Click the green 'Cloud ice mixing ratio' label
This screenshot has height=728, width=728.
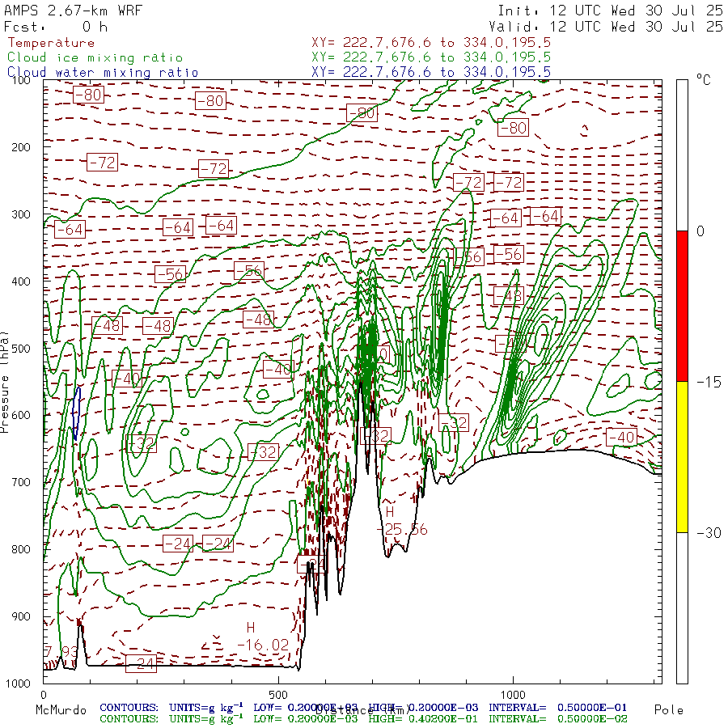tap(95, 57)
